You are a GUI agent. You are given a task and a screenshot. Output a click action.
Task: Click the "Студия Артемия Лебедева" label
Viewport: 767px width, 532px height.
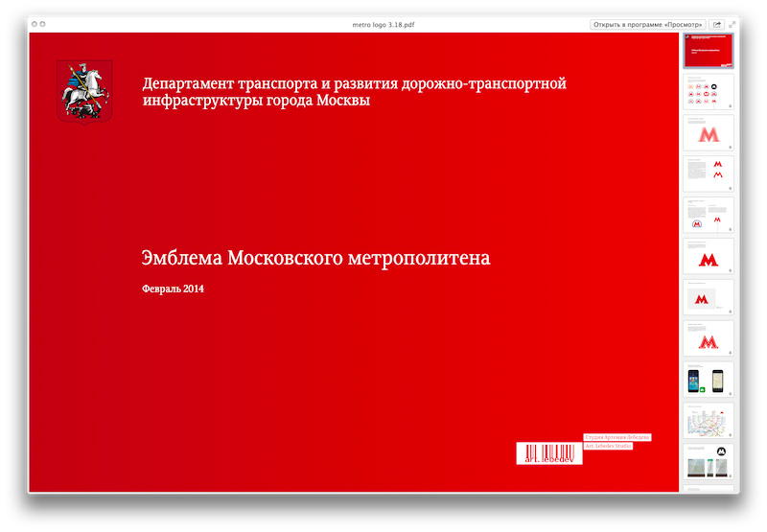click(x=617, y=437)
